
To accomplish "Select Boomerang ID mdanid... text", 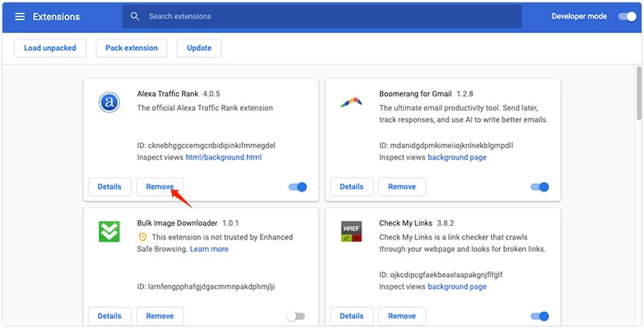I will point(446,146).
